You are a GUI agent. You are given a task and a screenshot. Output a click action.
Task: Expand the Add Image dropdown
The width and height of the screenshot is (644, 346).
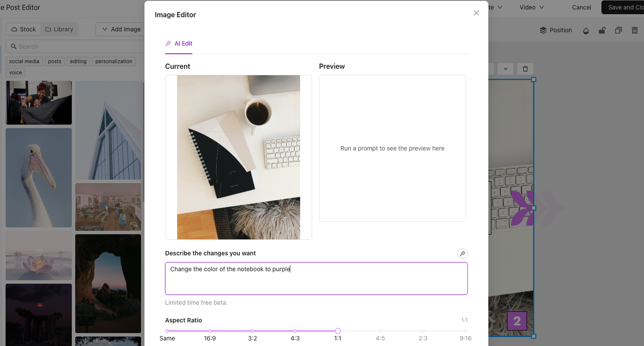pyautogui.click(x=121, y=29)
